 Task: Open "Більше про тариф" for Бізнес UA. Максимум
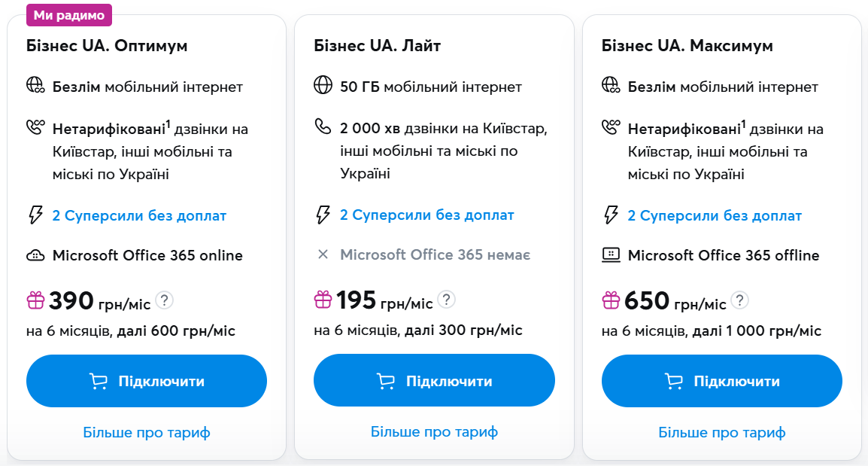pyautogui.click(x=721, y=432)
